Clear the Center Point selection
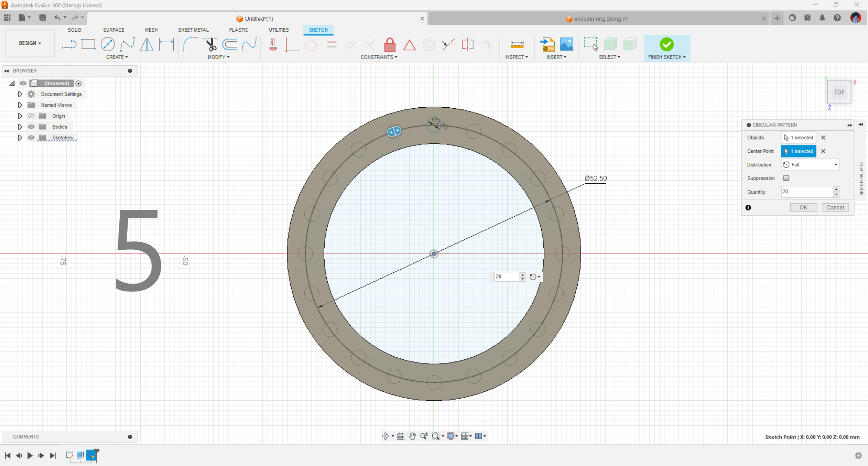The height and width of the screenshot is (466, 868). pyautogui.click(x=823, y=151)
